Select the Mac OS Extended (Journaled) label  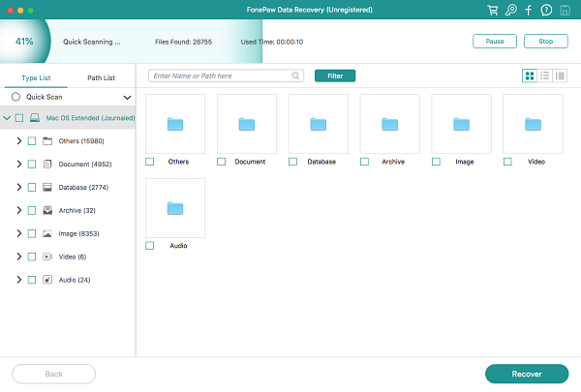(x=90, y=118)
